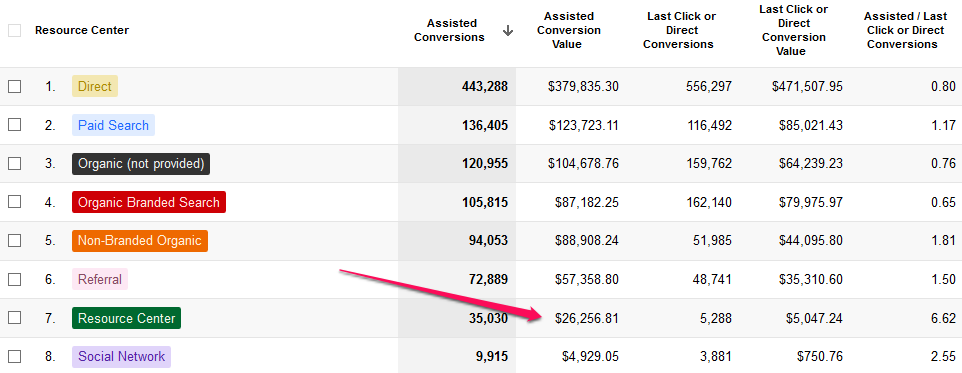Open the Paid Search channel label
The width and height of the screenshot is (962, 373).
click(x=114, y=125)
